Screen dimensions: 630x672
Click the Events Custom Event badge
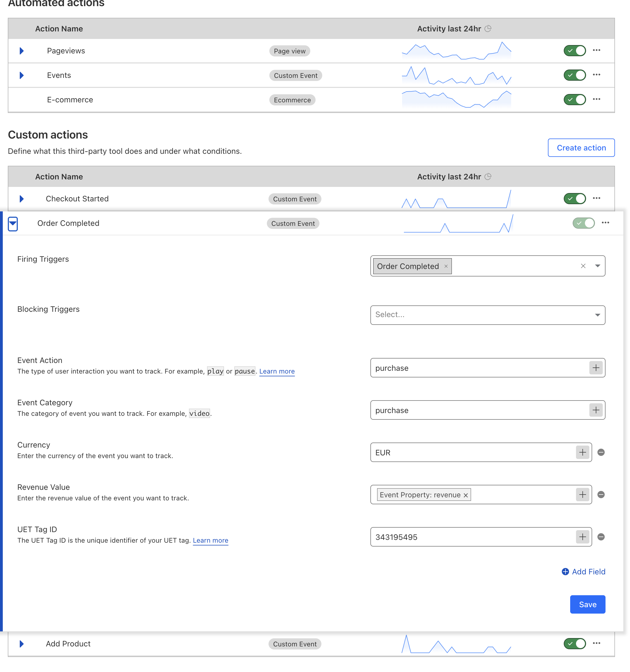coord(295,75)
